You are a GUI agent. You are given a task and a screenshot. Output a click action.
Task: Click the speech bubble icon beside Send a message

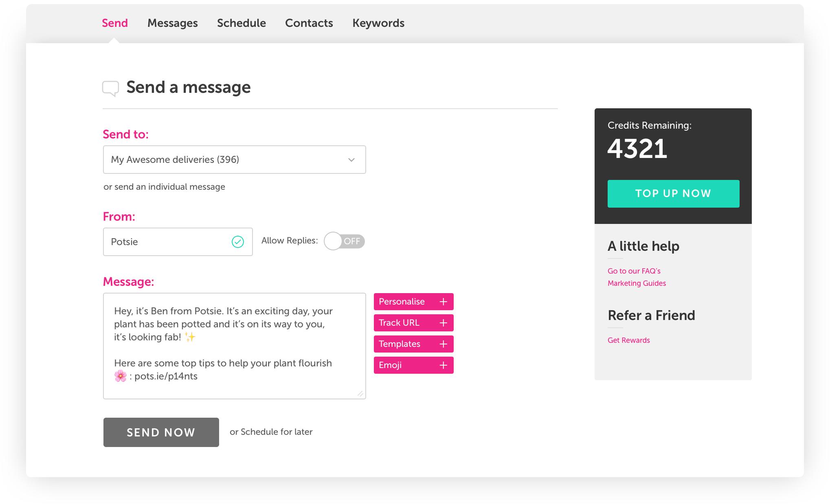(111, 88)
